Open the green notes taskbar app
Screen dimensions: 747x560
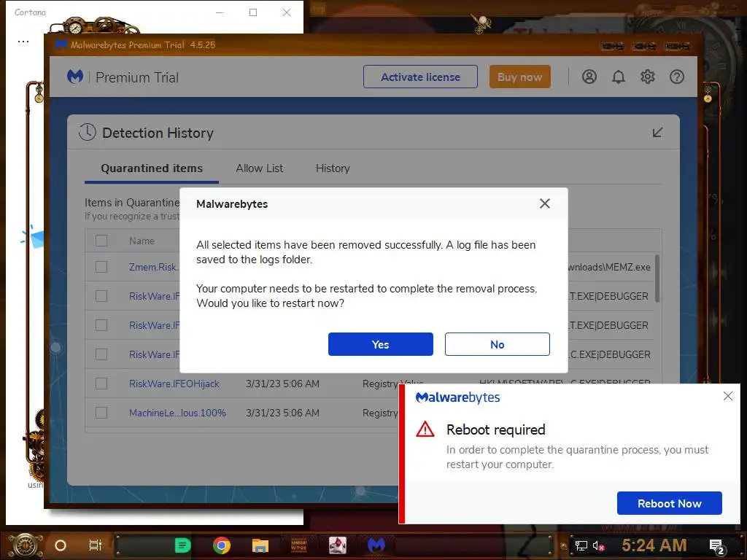tap(182, 545)
